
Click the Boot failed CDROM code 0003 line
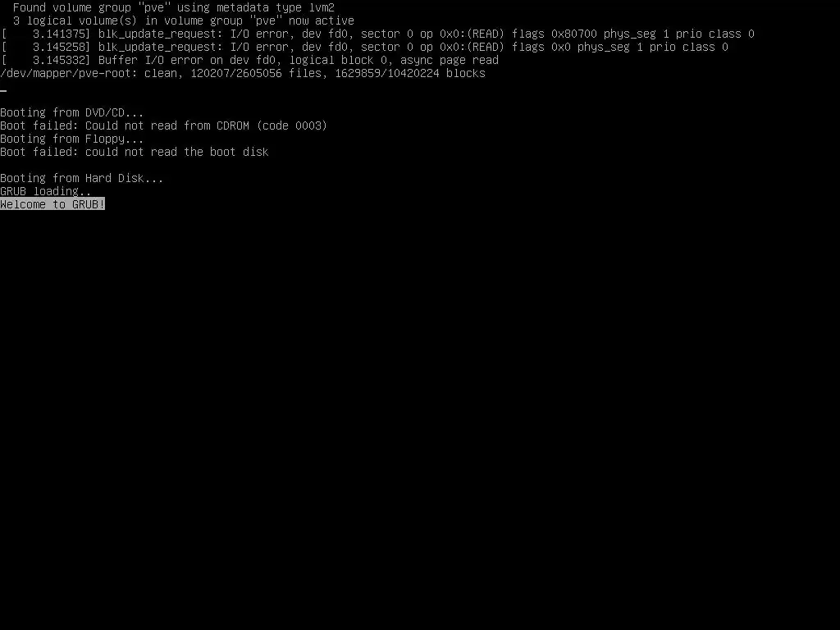[163, 126]
